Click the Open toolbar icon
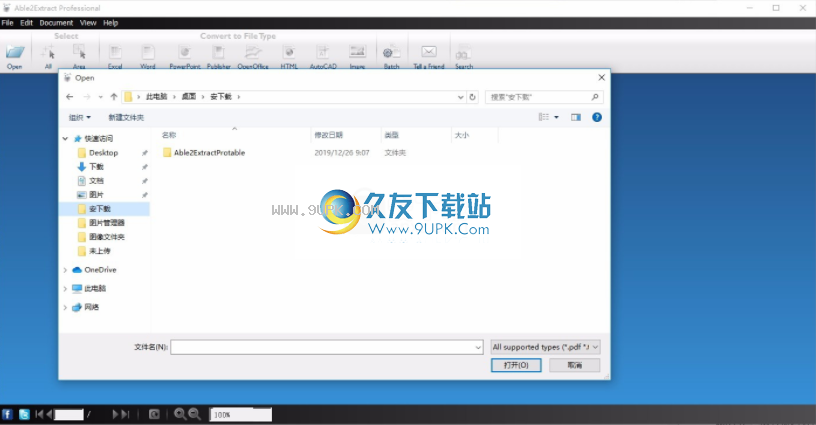Viewport: 816px width, 425px height. tap(15, 53)
